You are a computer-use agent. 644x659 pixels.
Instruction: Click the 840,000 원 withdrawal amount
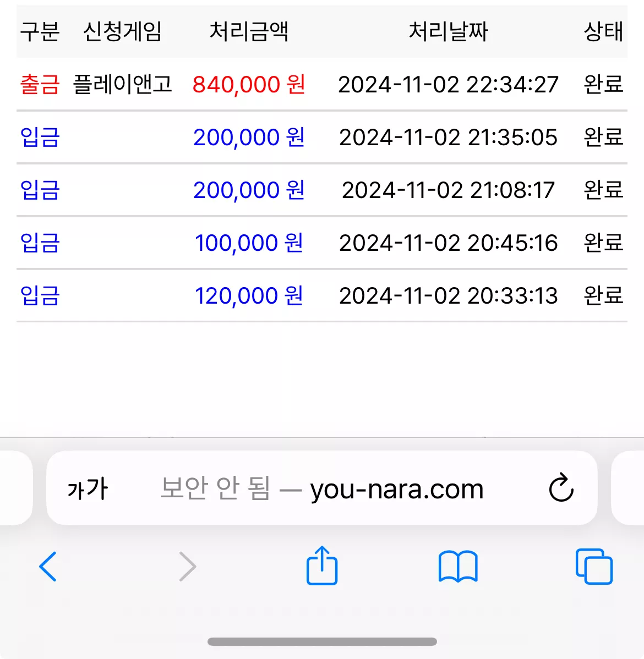coord(249,84)
